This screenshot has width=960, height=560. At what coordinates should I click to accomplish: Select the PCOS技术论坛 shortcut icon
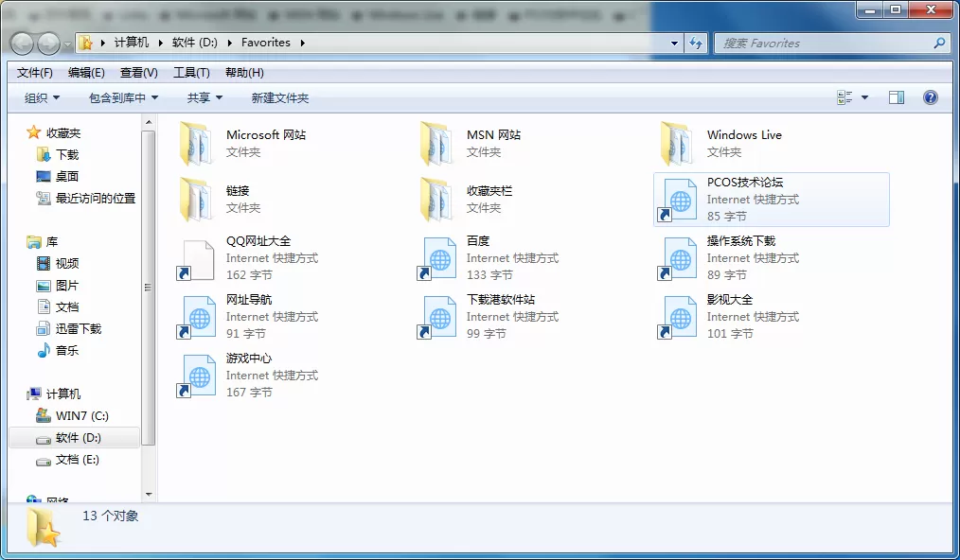pos(677,200)
